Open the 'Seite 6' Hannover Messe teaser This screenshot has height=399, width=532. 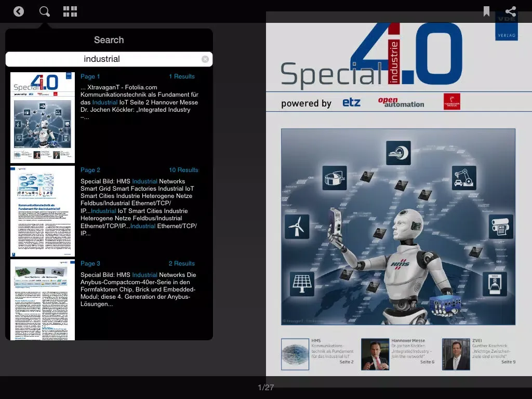(x=413, y=351)
